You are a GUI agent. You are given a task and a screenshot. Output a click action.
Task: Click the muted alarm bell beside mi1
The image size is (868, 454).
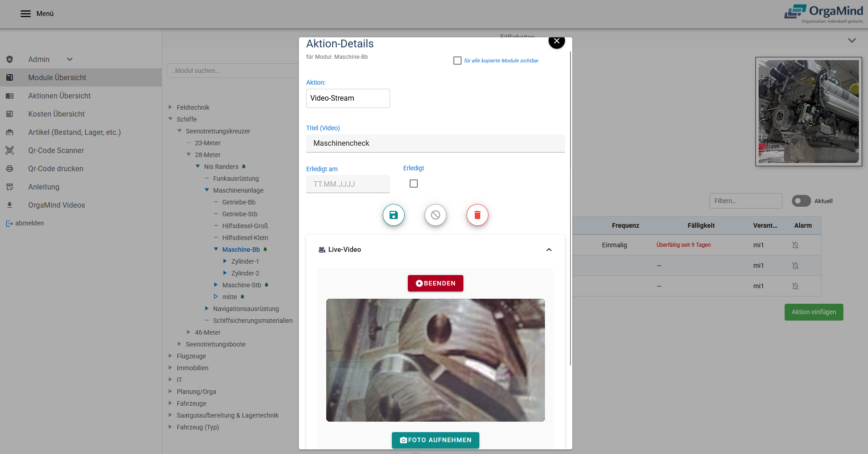[796, 245]
